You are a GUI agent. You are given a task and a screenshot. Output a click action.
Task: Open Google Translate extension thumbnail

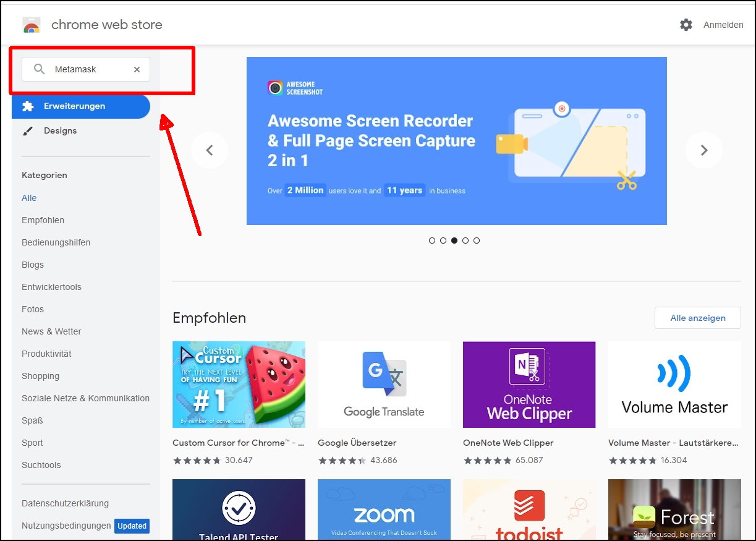384,385
